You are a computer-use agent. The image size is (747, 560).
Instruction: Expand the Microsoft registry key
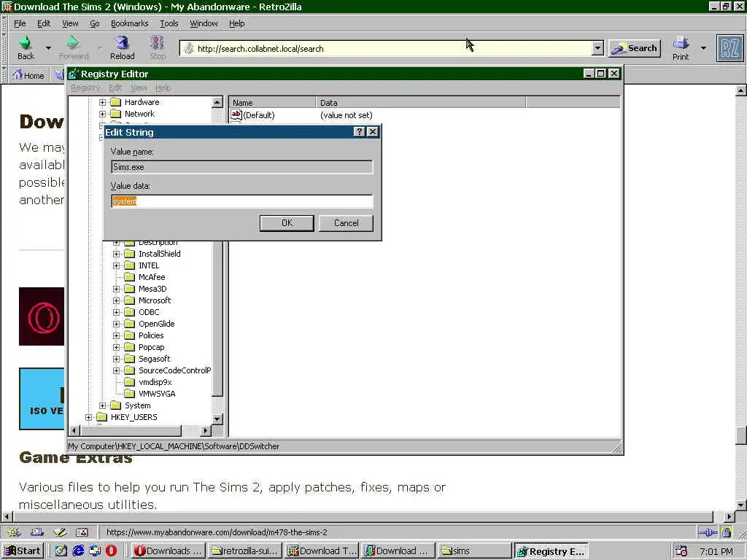coord(116,300)
